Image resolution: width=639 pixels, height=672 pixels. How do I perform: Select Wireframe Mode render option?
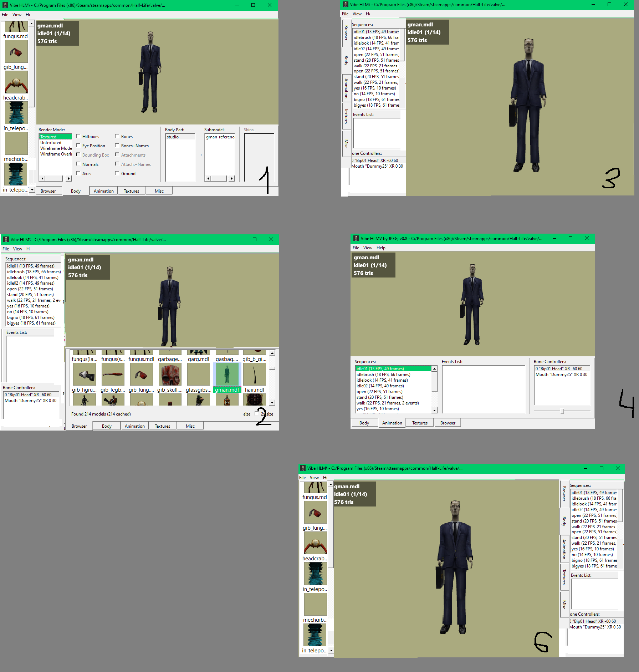pos(56,148)
